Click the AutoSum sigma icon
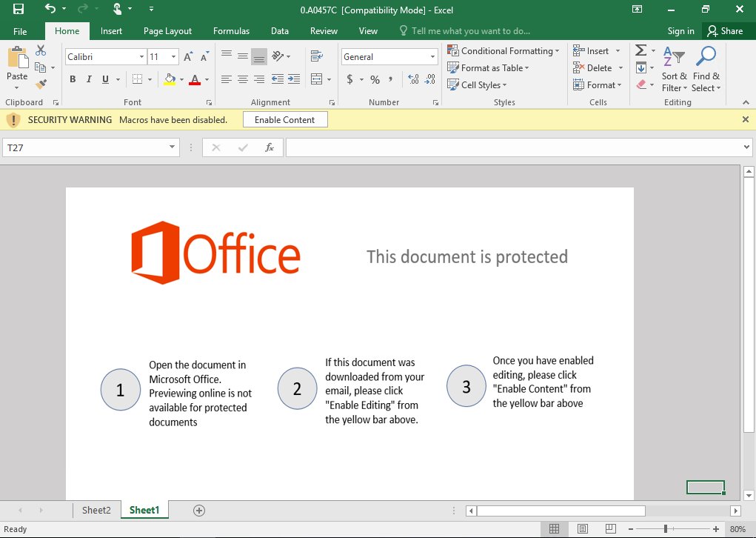The width and height of the screenshot is (756, 538). coord(640,50)
